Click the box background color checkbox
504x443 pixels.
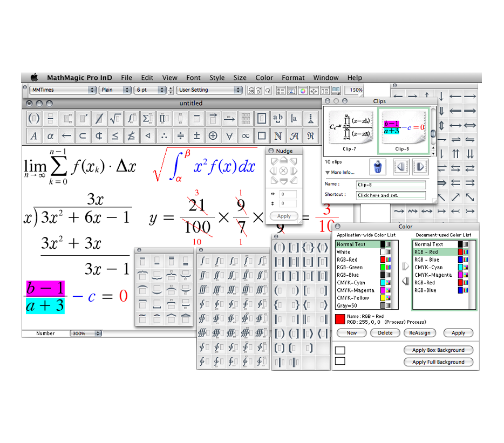click(x=340, y=350)
